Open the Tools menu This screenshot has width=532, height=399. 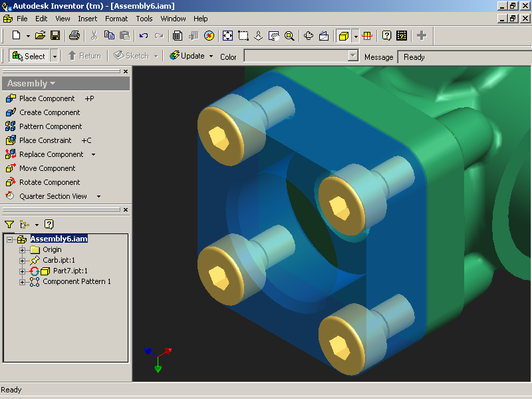pyautogui.click(x=144, y=19)
